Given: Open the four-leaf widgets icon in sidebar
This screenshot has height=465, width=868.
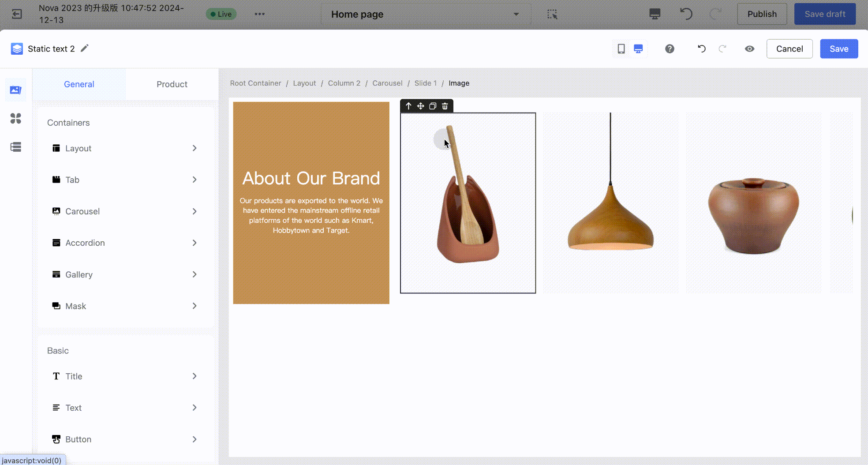Looking at the screenshot, I should coord(16,118).
